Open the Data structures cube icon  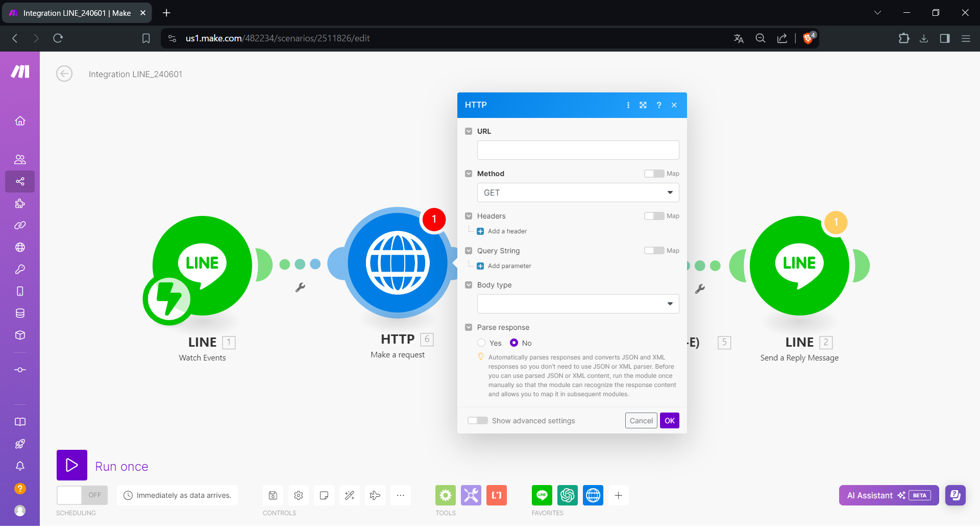[20, 335]
